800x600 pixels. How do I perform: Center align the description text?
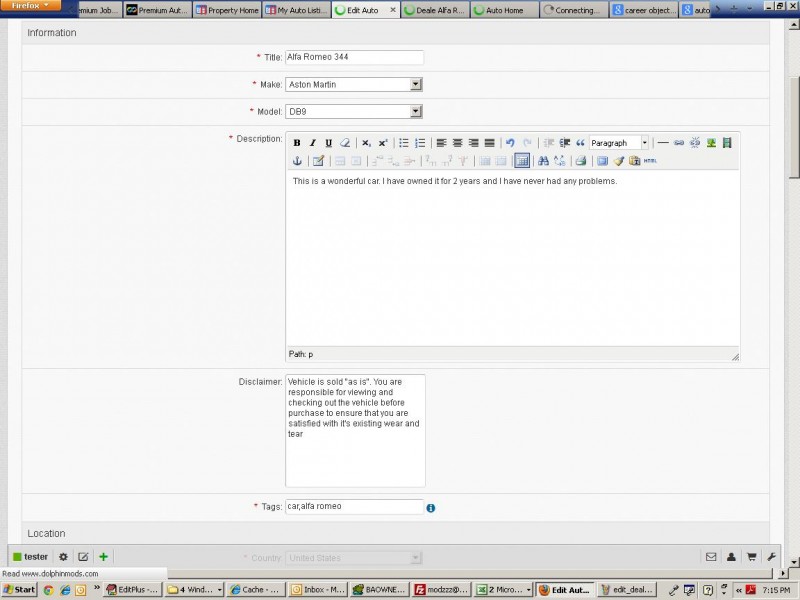[x=458, y=143]
